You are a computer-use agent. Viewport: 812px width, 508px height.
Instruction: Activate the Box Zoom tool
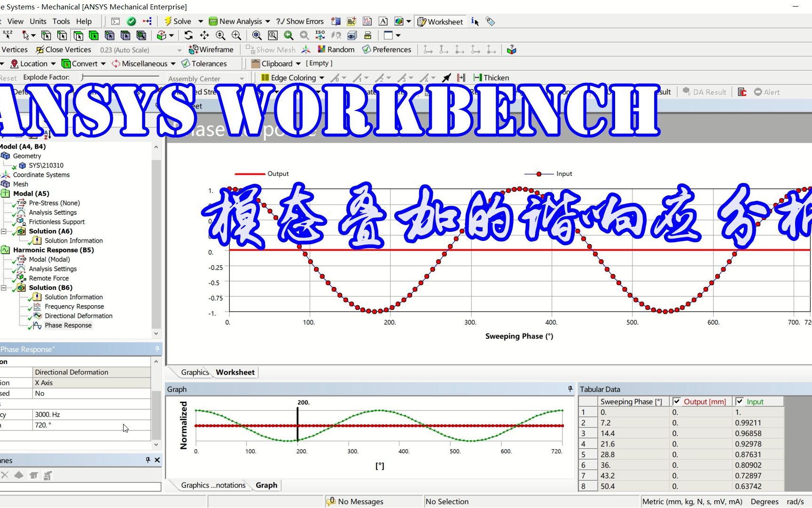coord(236,35)
